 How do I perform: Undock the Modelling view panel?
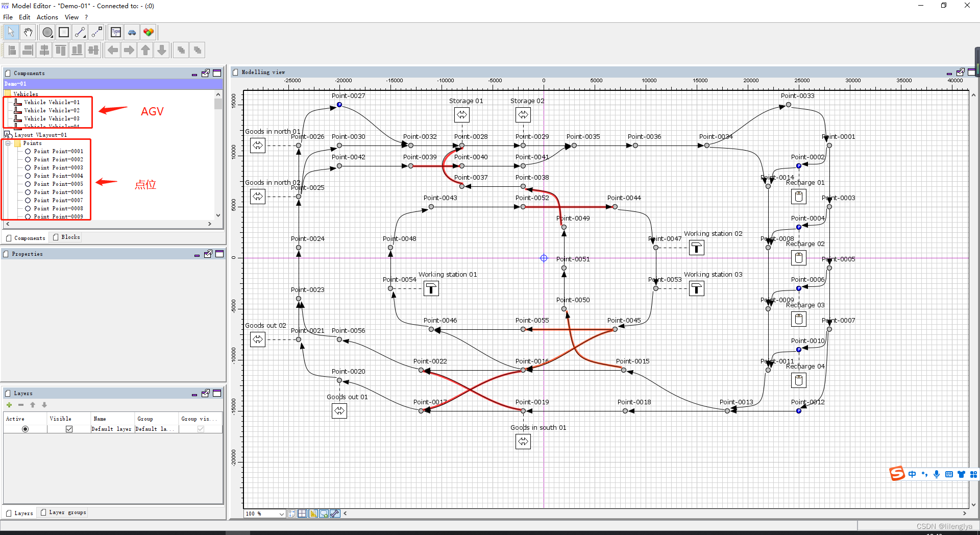[961, 72]
